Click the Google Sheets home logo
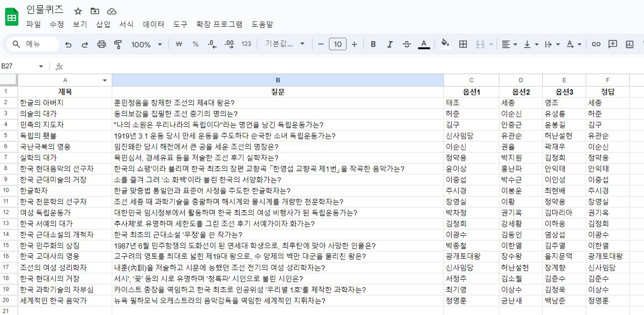Image resolution: width=644 pixels, height=315 pixels. 11,18
